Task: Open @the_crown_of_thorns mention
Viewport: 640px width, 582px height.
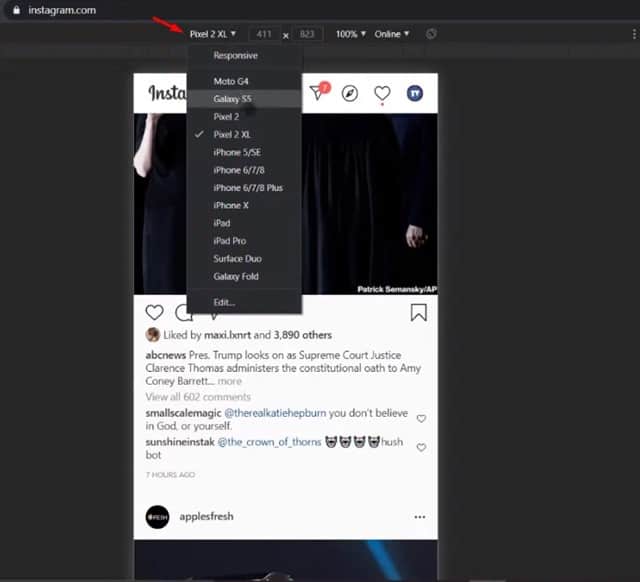Action: pos(269,442)
